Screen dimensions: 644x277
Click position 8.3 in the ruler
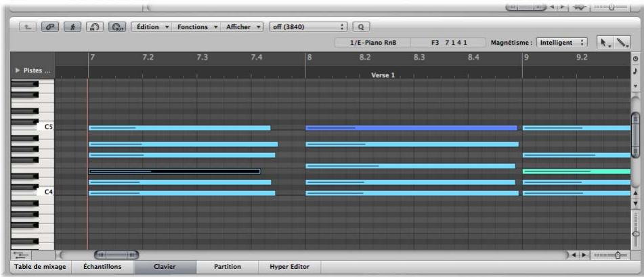[419, 57]
